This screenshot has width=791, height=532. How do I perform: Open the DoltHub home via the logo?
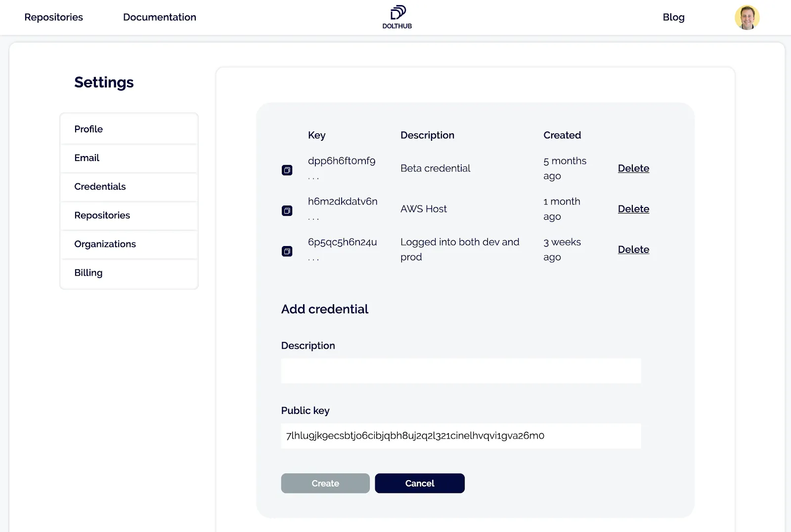(x=395, y=16)
